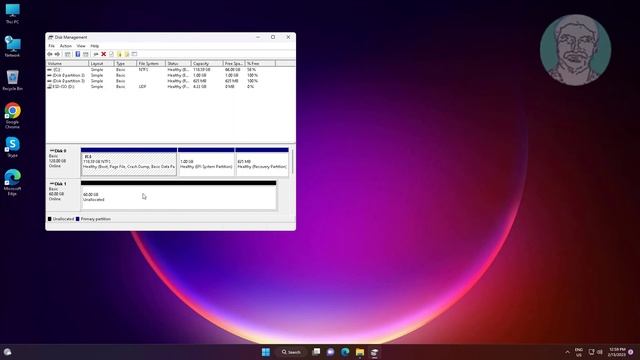Viewport: 640px width, 360px height.
Task: Sort by the Status column header
Action: tap(178, 64)
